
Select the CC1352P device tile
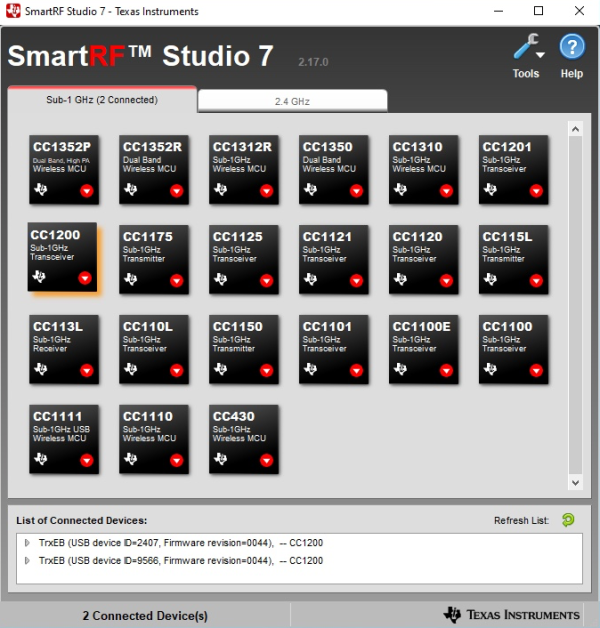64,170
